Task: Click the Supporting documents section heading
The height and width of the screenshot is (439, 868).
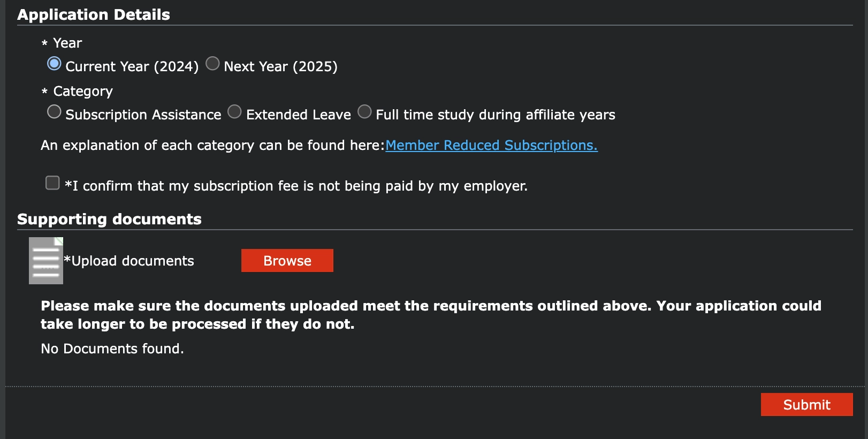Action: [109, 219]
